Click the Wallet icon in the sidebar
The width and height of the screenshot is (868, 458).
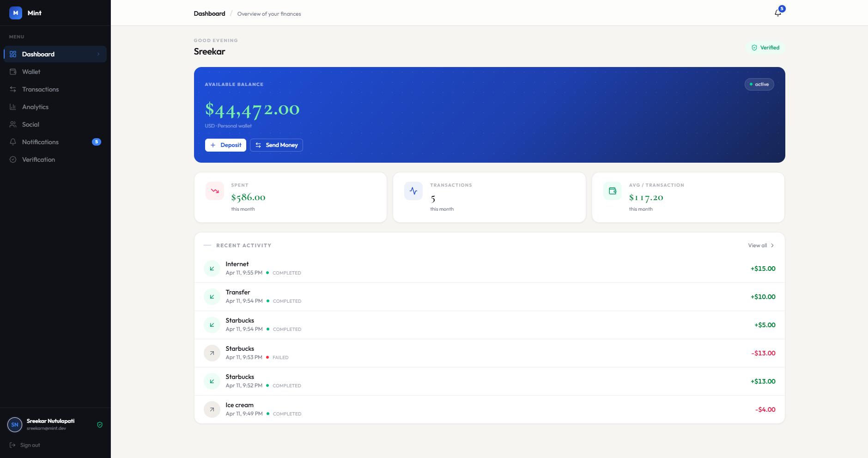[13, 72]
